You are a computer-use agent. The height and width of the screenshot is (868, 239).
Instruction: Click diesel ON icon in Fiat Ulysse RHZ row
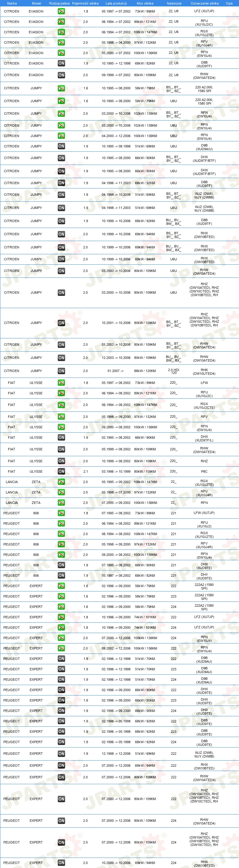click(x=61, y=461)
